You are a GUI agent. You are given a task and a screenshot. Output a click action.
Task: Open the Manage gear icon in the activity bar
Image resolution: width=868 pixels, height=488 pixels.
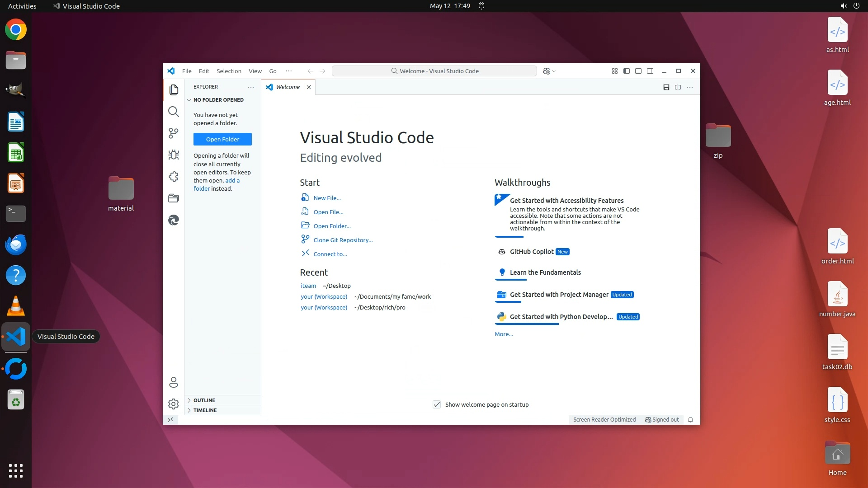click(173, 404)
